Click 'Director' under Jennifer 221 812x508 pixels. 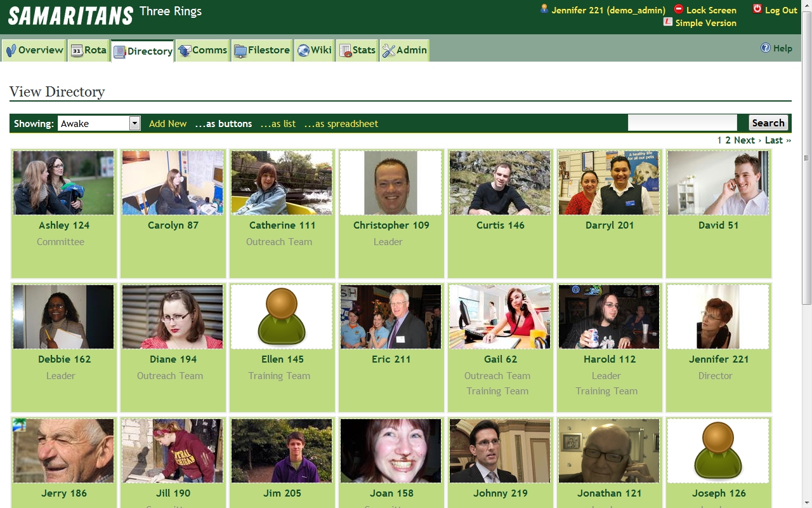point(716,376)
